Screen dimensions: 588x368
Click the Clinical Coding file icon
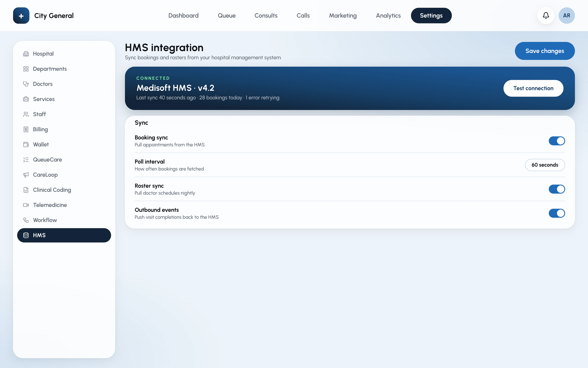(x=26, y=190)
